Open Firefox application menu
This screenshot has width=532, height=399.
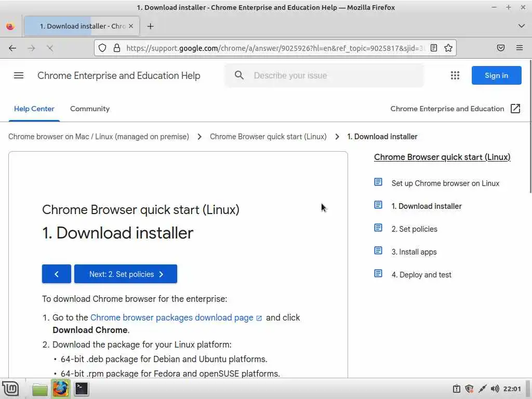click(x=520, y=48)
